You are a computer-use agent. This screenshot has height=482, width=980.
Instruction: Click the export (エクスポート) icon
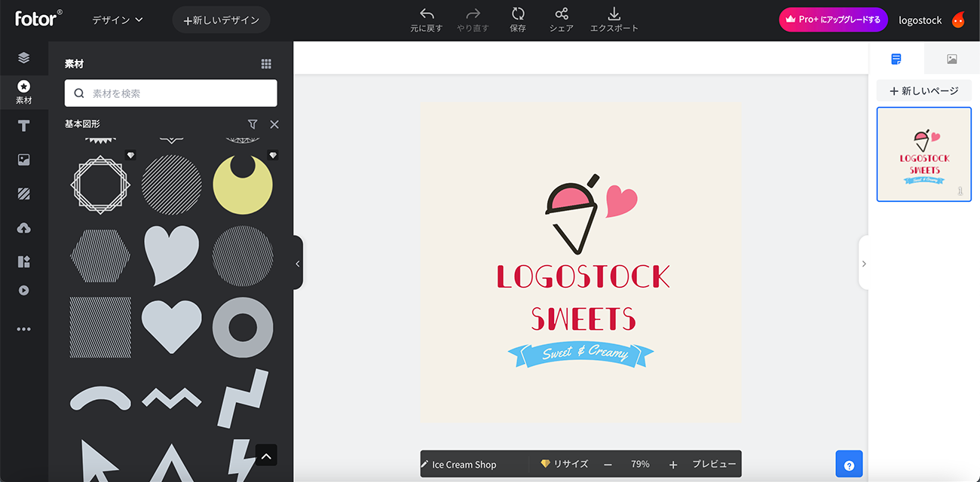(614, 14)
